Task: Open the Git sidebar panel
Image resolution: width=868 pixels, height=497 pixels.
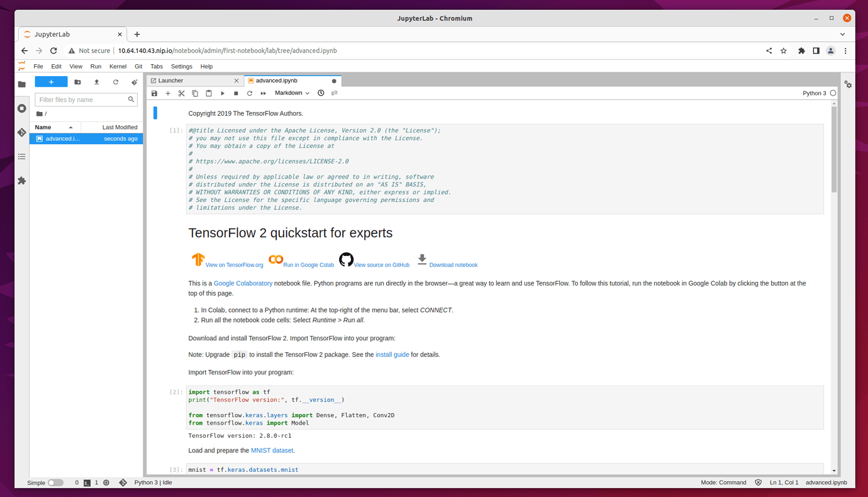Action: (22, 132)
